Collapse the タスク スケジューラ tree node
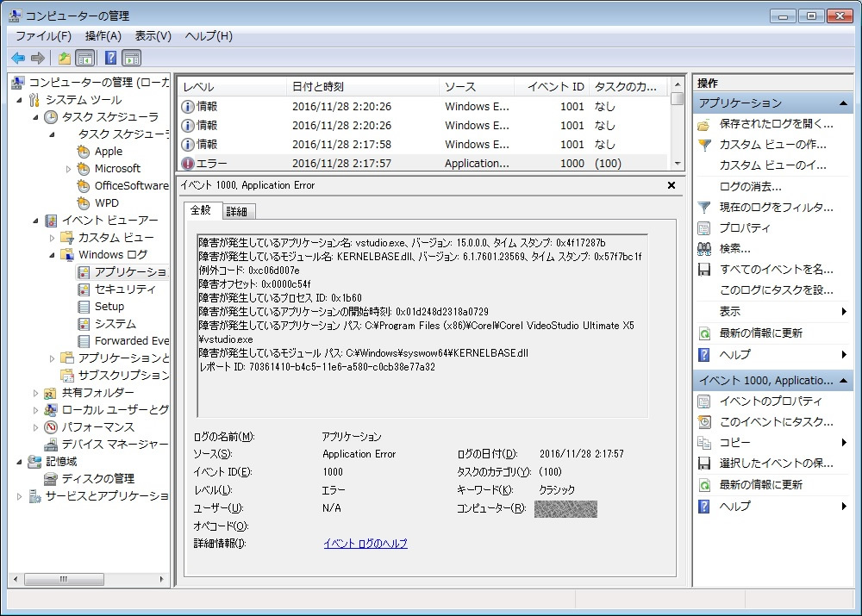Image resolution: width=862 pixels, height=616 pixels. click(x=35, y=117)
